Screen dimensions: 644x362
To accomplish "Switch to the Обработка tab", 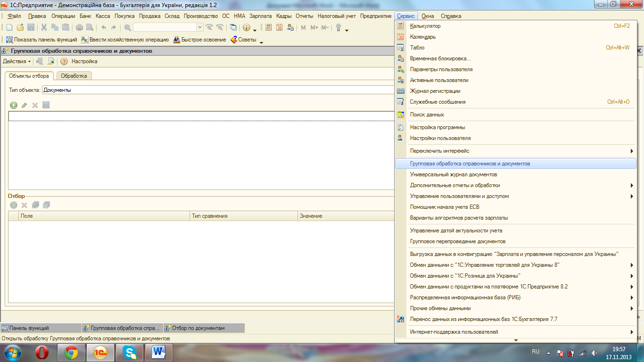I will (74, 76).
